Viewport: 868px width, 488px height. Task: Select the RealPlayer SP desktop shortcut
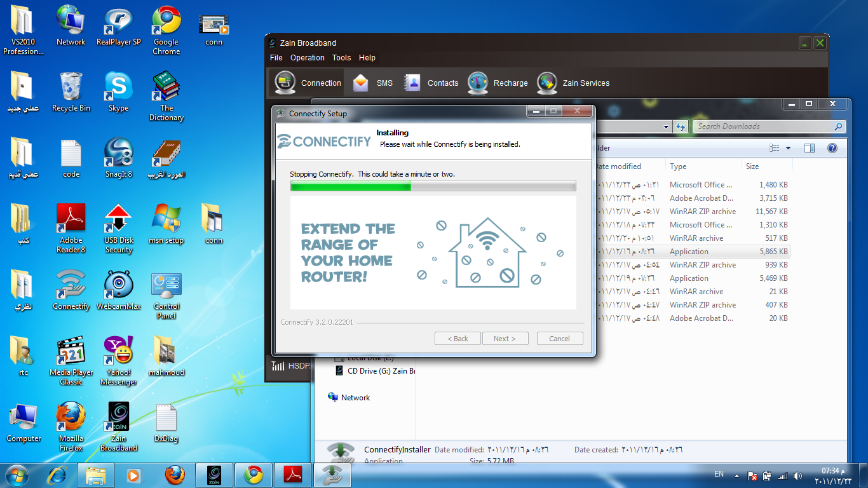click(118, 26)
